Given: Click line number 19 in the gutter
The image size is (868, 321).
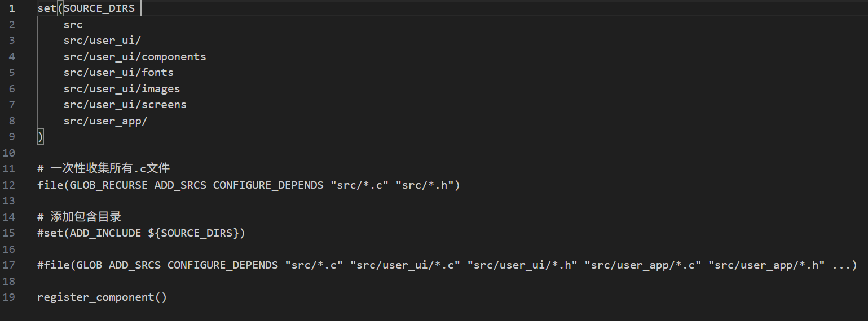Looking at the screenshot, I should coord(9,297).
